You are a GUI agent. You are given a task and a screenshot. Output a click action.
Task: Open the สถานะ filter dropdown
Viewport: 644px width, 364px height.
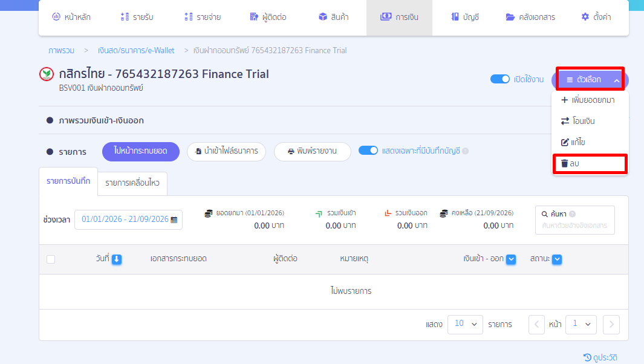557,259
